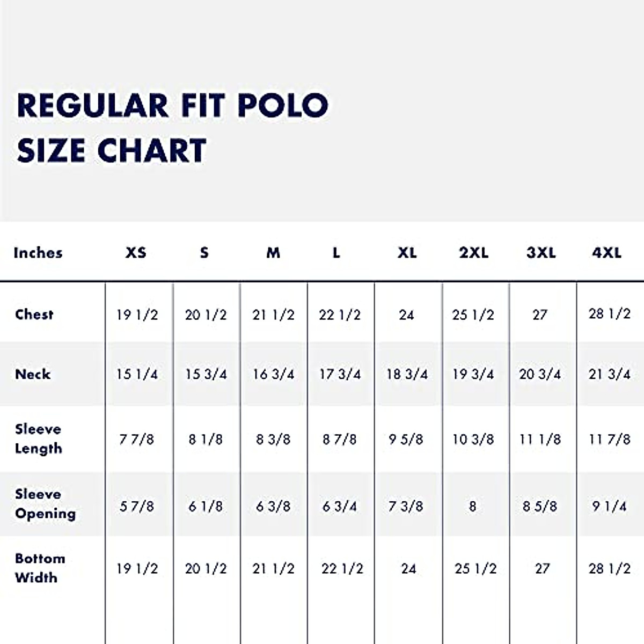Click the XL size column header
Screen dimensions: 644x644
pyautogui.click(x=407, y=253)
